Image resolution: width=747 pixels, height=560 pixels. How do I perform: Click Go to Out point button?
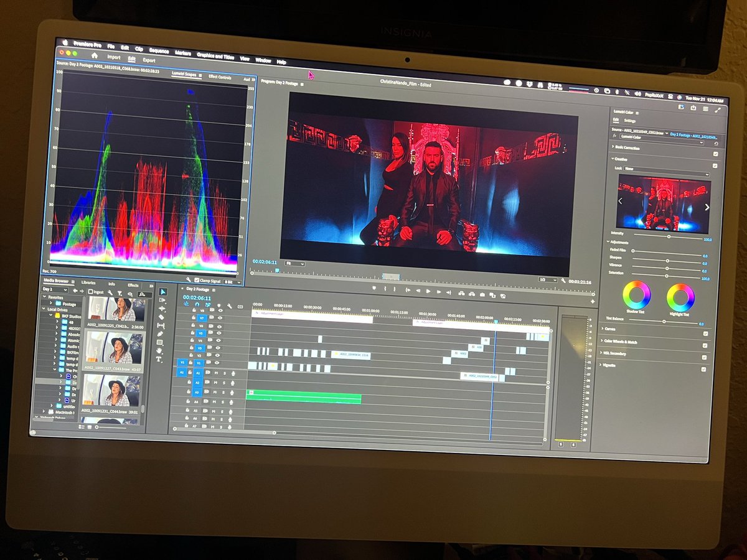pyautogui.click(x=449, y=292)
